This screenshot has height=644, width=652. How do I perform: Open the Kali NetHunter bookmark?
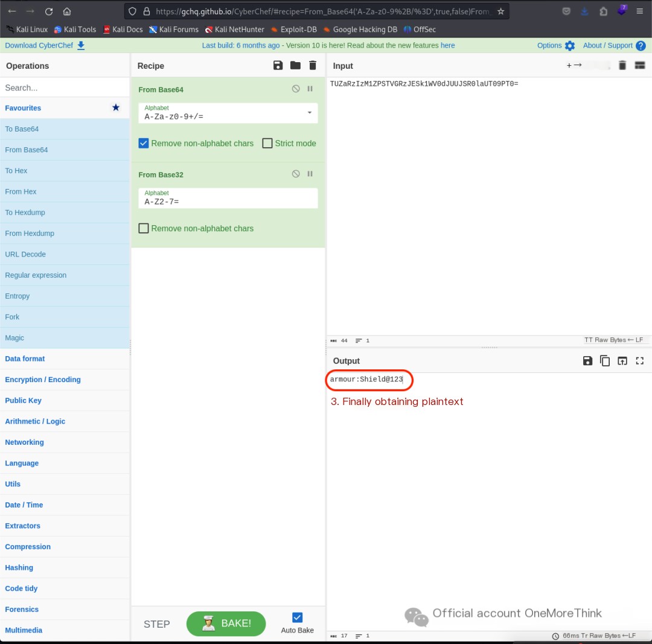coord(234,30)
